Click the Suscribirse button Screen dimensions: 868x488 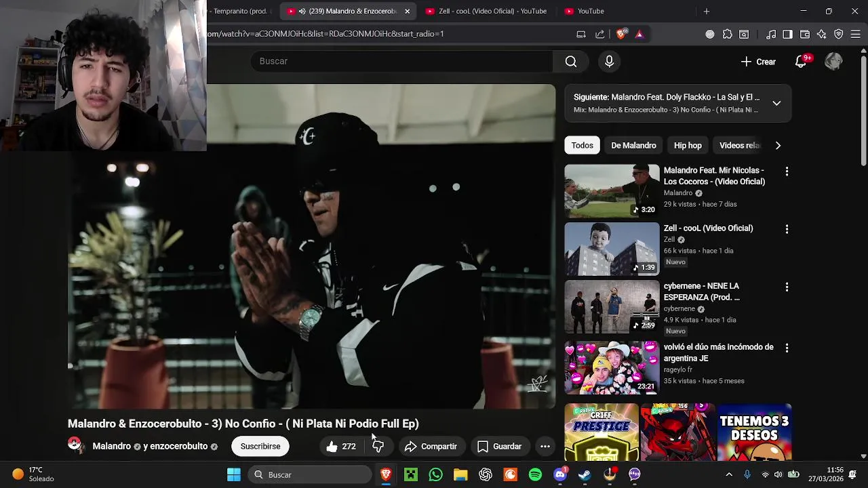pos(260,446)
